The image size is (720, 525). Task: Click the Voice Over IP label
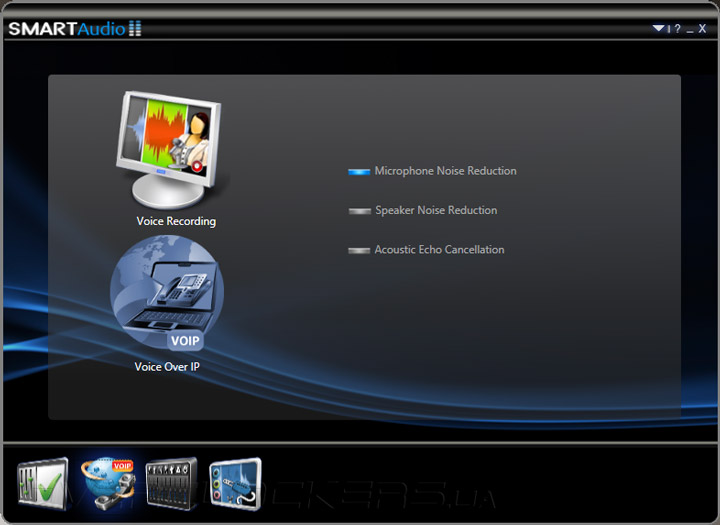pos(167,367)
